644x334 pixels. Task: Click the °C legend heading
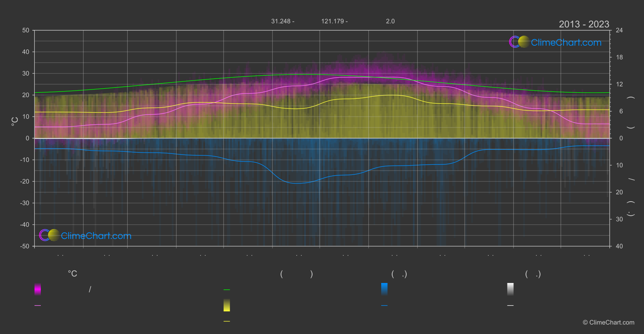[72, 274]
